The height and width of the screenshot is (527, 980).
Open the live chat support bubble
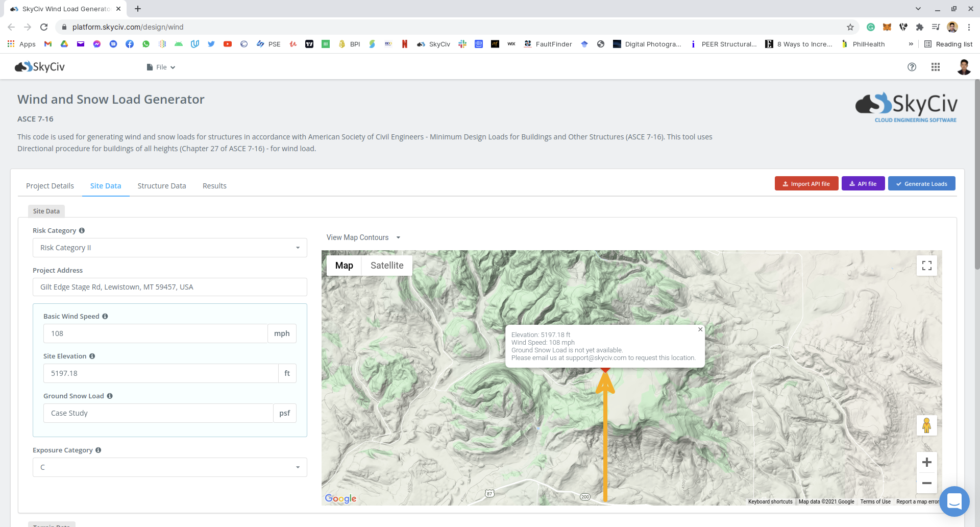coord(953,501)
